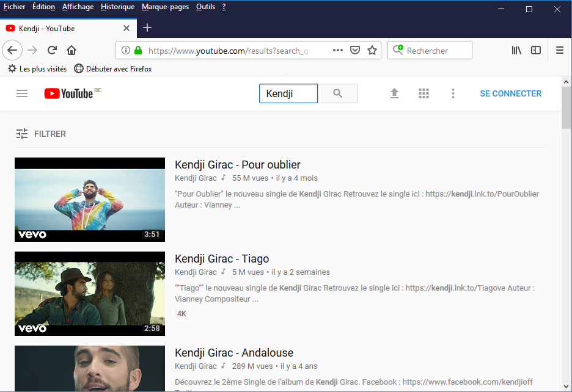
Task: Click the page scrollbar thumb
Action: (566, 107)
